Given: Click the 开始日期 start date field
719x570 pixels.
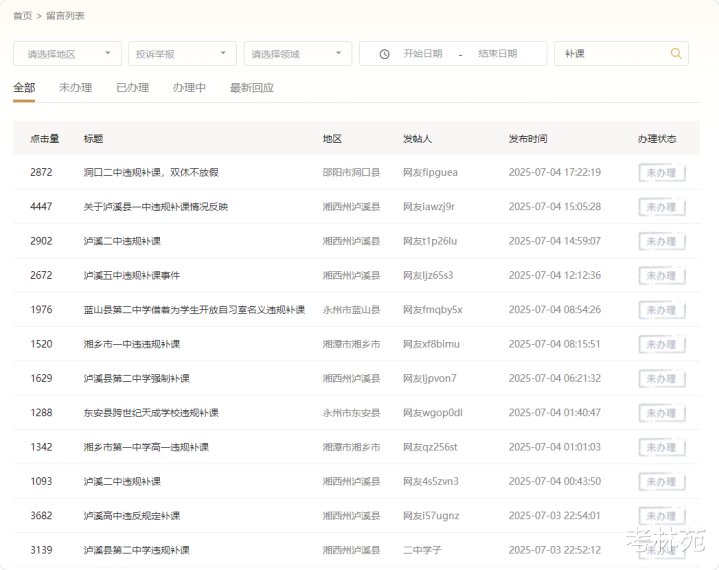Looking at the screenshot, I should click(x=423, y=54).
